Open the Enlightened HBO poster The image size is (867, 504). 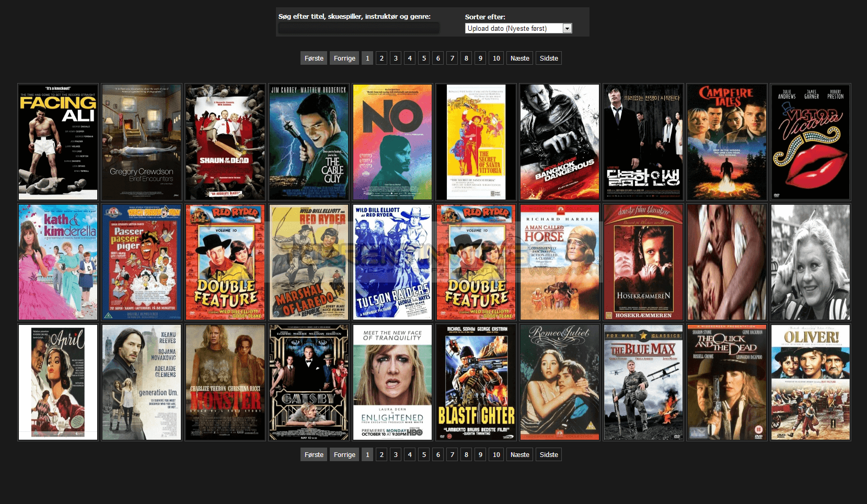point(392,382)
